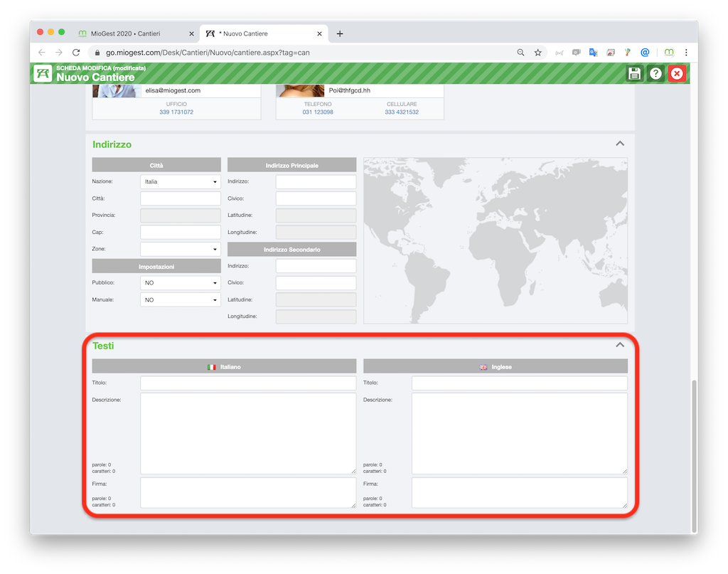
Task: Click the Cellulare number 333 4321532
Action: 402,112
